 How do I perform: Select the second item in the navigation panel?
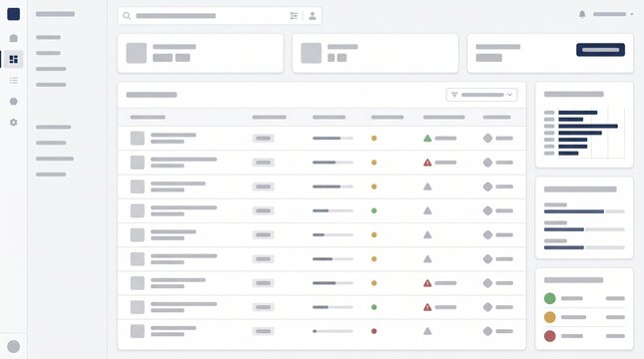click(x=48, y=53)
